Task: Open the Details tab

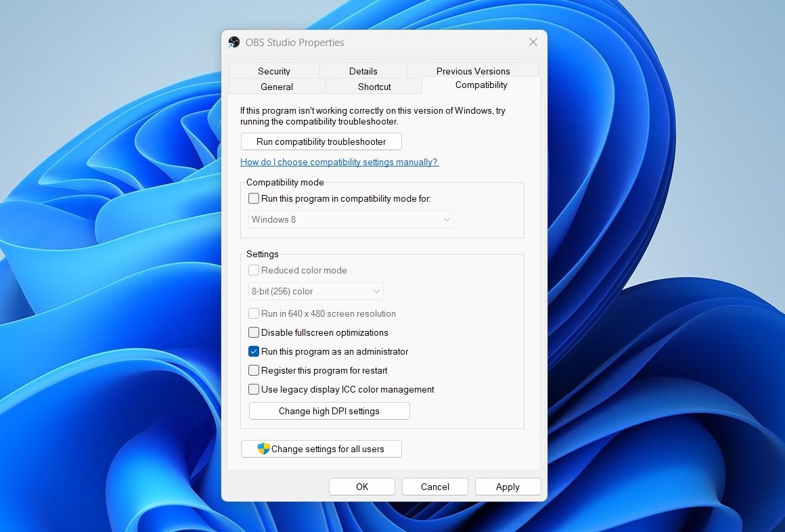Action: (363, 71)
